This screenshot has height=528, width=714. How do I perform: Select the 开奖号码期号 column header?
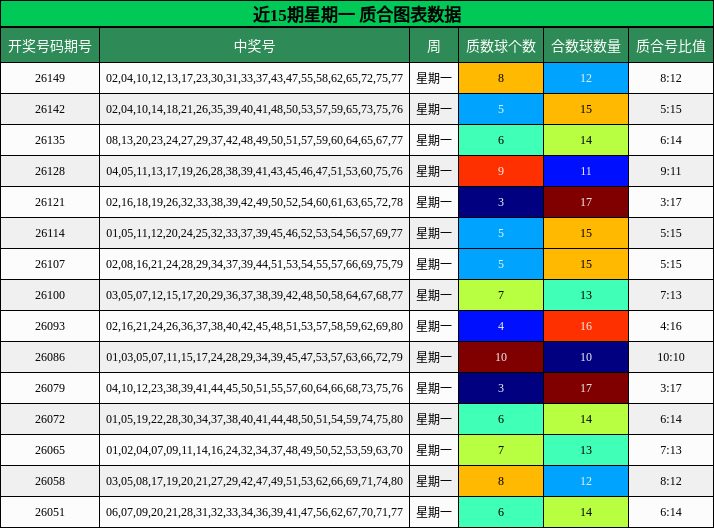point(50,46)
